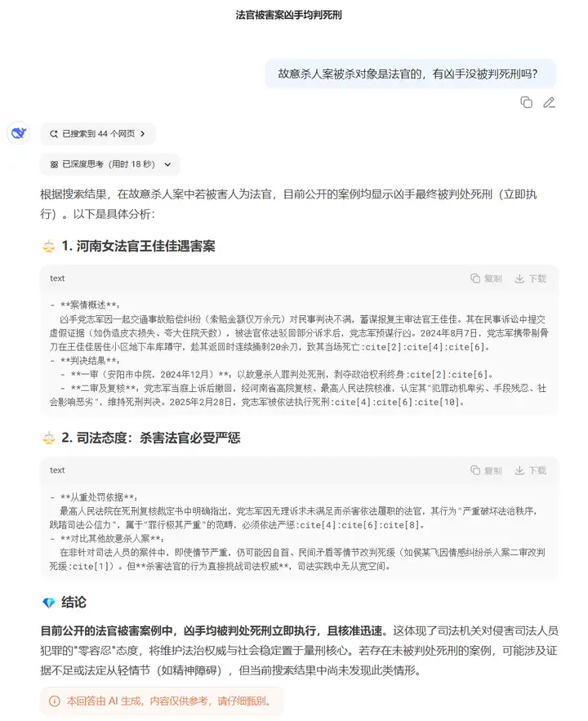This screenshot has width=588, height=721.
Task: Click the diamond icon beside 结论
Action: tap(49, 603)
